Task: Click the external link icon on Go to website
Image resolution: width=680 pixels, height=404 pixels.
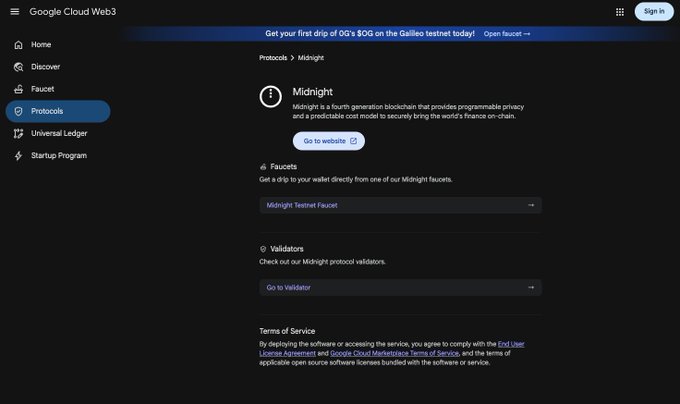Action: tap(353, 141)
